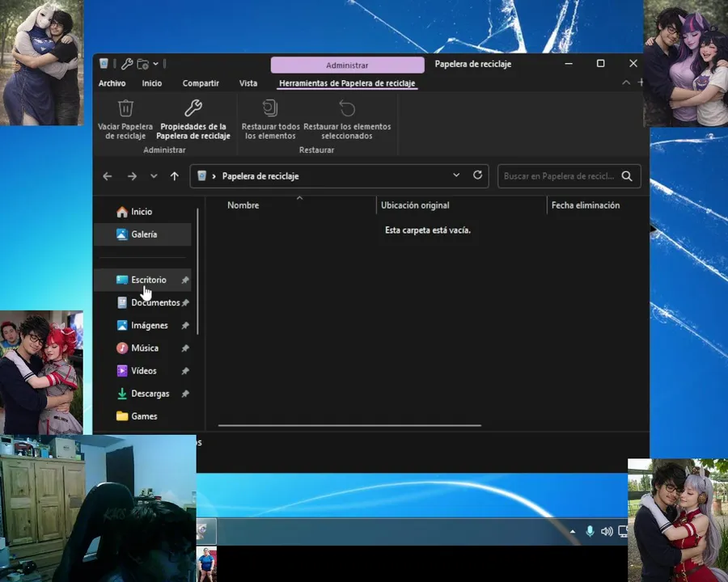The image size is (728, 582).
Task: Collapse the ribbon with the chevron
Action: (x=626, y=82)
